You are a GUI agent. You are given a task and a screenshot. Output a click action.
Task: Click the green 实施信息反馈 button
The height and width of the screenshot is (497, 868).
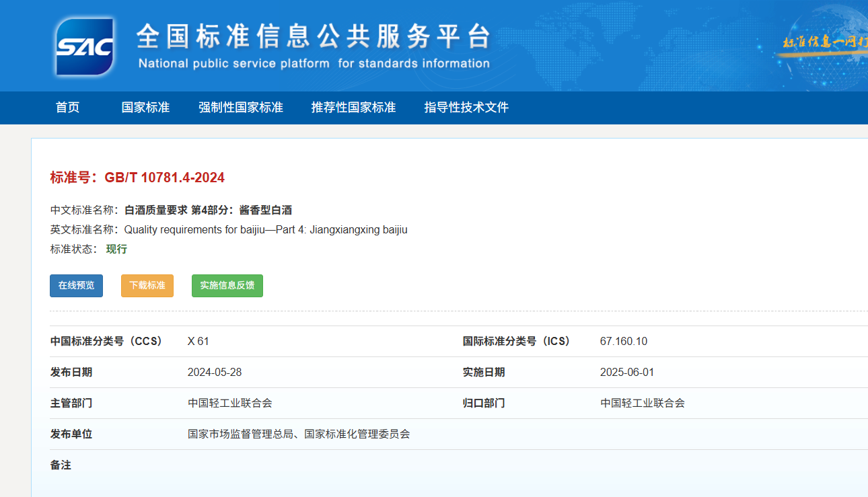click(227, 286)
